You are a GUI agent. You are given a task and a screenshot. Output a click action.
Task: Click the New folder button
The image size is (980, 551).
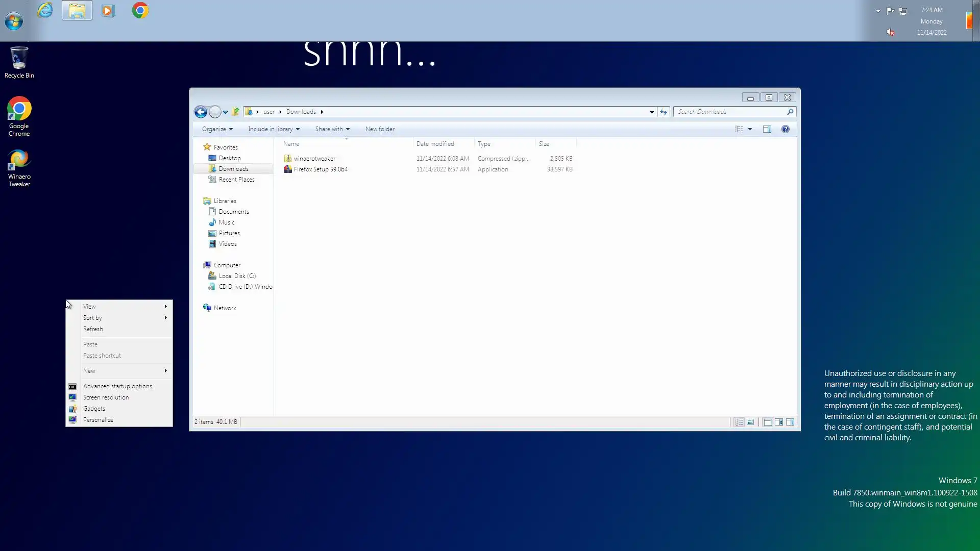[x=380, y=129]
